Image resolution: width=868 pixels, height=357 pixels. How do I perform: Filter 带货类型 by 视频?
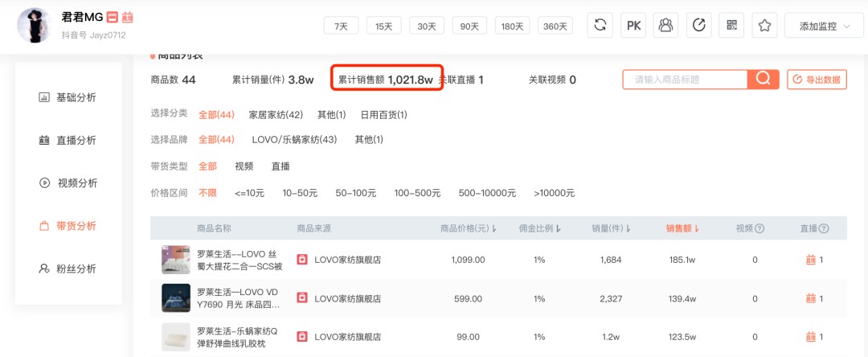[x=244, y=166]
